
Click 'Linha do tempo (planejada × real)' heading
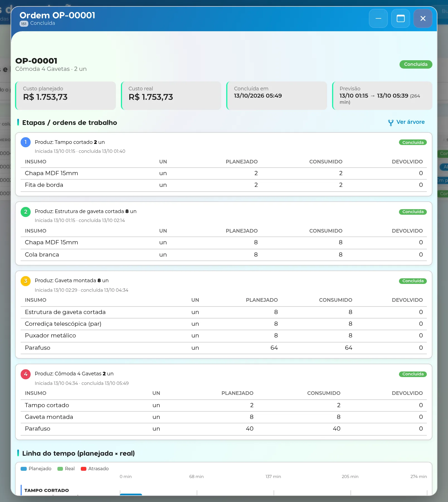pyautogui.click(x=78, y=453)
